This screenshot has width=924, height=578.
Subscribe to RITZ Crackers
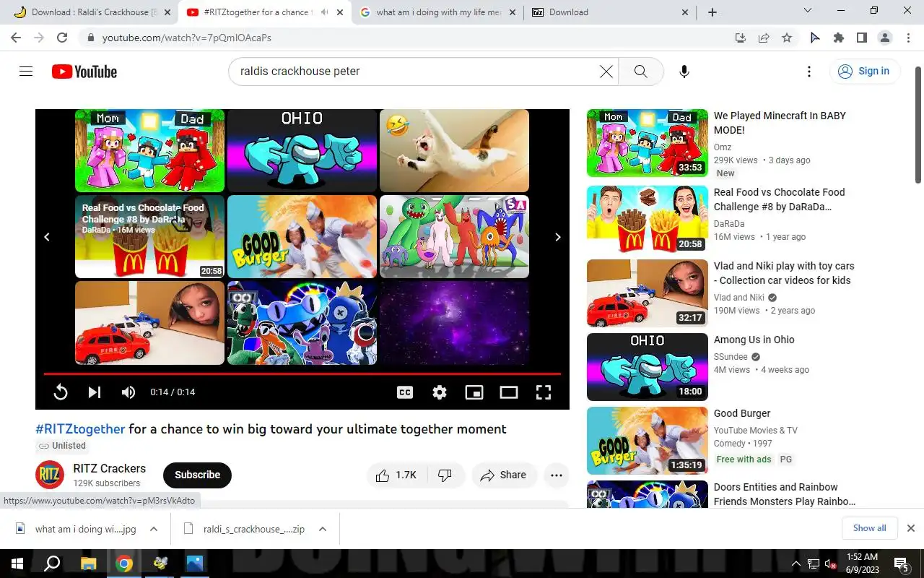(197, 475)
